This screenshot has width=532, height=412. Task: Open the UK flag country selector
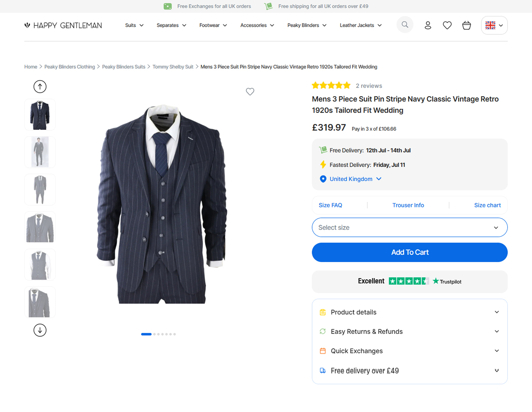click(494, 25)
